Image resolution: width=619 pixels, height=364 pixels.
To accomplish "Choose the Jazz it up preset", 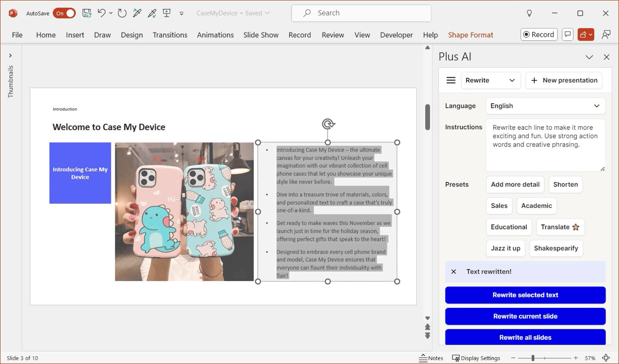I will click(506, 248).
